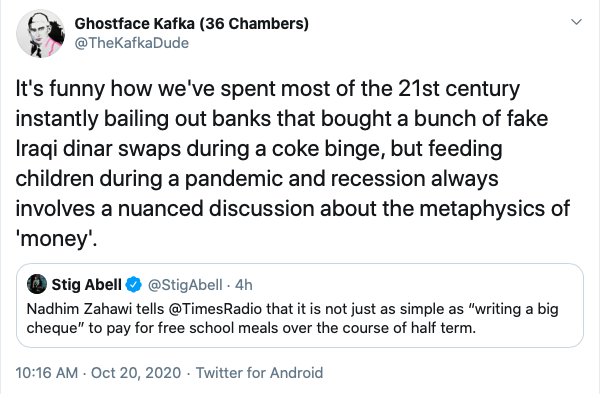601x394 pixels.
Task: Open the @StigAbell handle
Action: point(185,285)
